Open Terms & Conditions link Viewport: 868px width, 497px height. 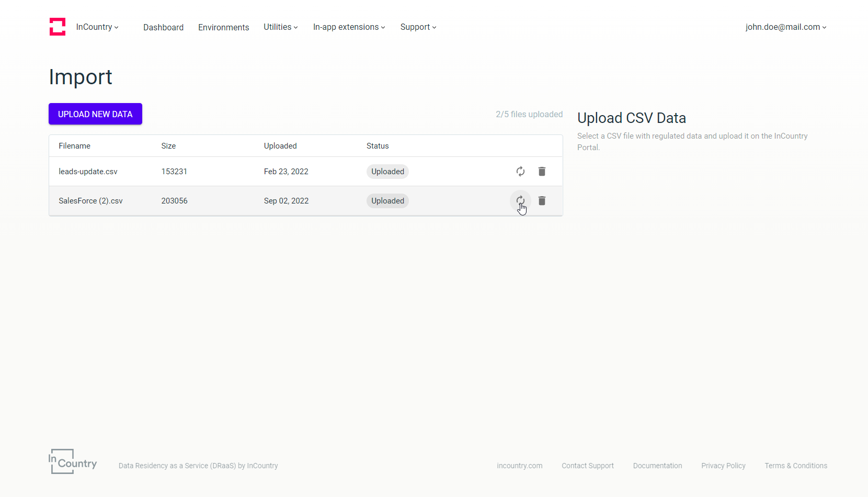click(x=796, y=466)
